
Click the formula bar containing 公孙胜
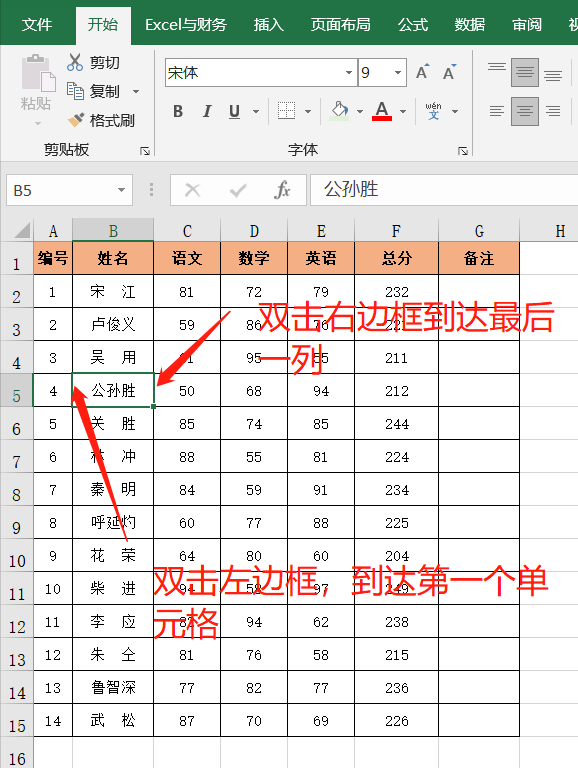click(x=444, y=190)
